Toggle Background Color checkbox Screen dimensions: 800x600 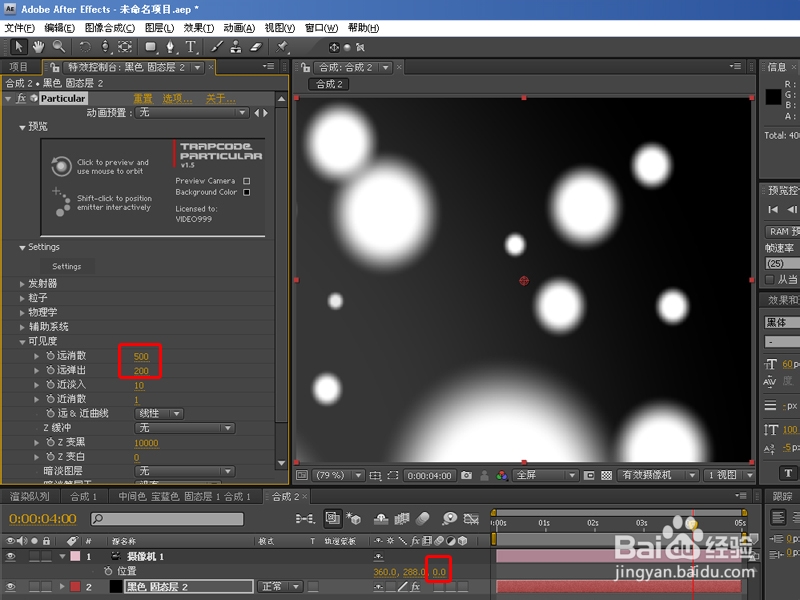pos(246,192)
